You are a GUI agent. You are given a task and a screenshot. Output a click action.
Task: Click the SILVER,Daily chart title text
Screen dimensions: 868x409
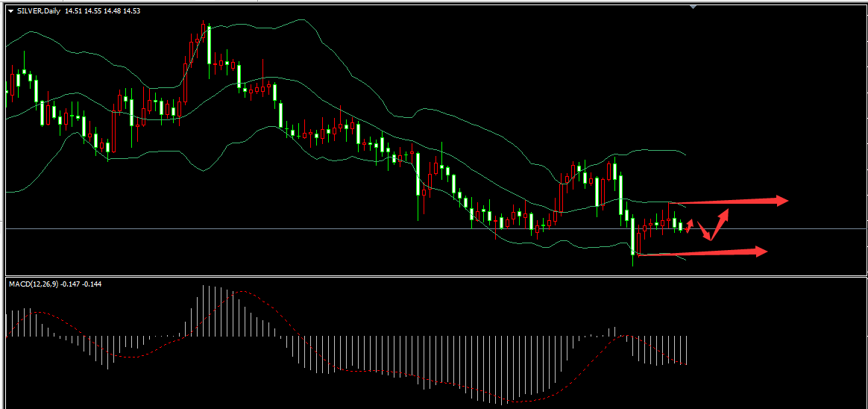[37, 11]
